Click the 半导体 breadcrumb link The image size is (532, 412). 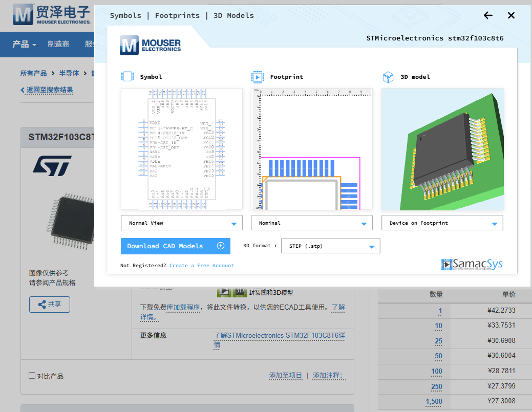(69, 73)
